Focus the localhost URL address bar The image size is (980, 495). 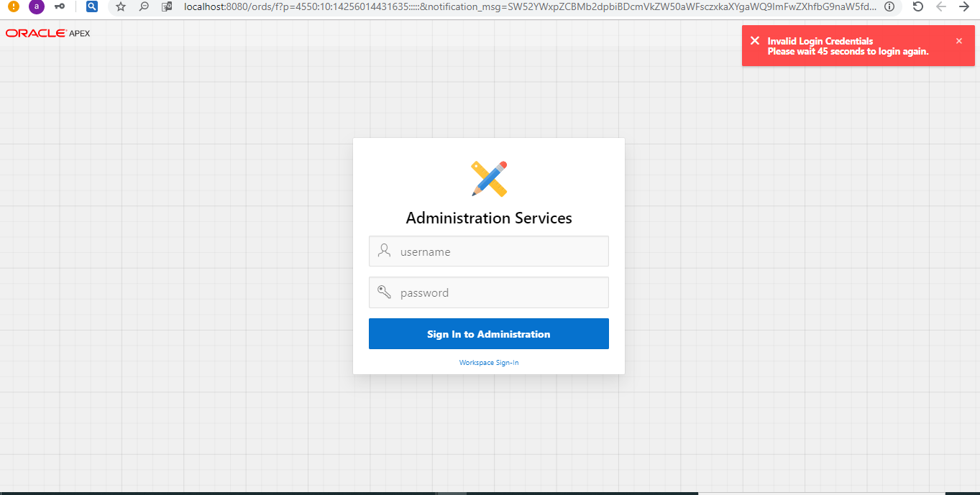pyautogui.click(x=503, y=6)
